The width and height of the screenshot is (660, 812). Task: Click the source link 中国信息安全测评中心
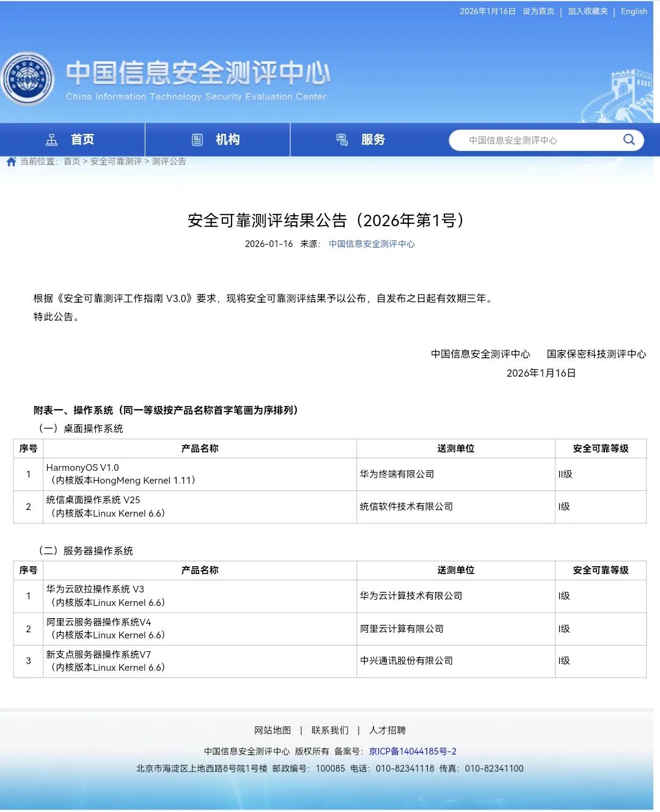click(x=372, y=244)
